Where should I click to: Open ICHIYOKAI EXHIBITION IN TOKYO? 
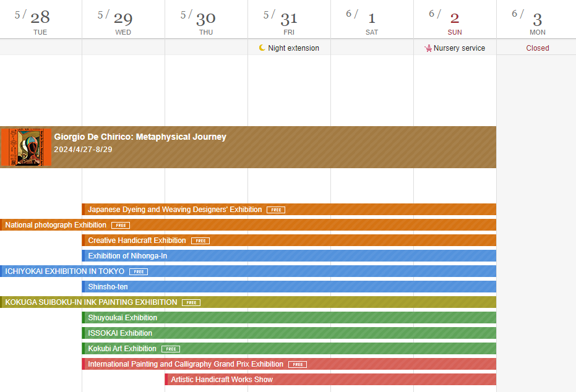tap(248, 271)
